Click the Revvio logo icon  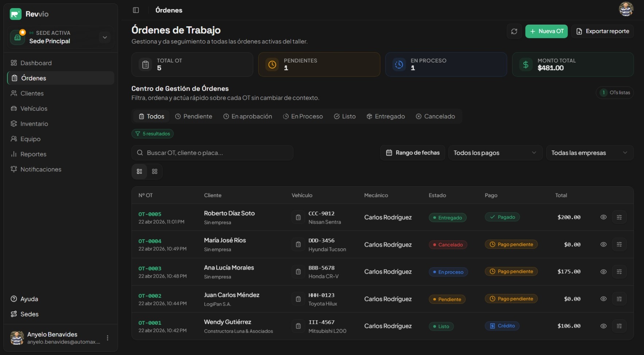[16, 14]
